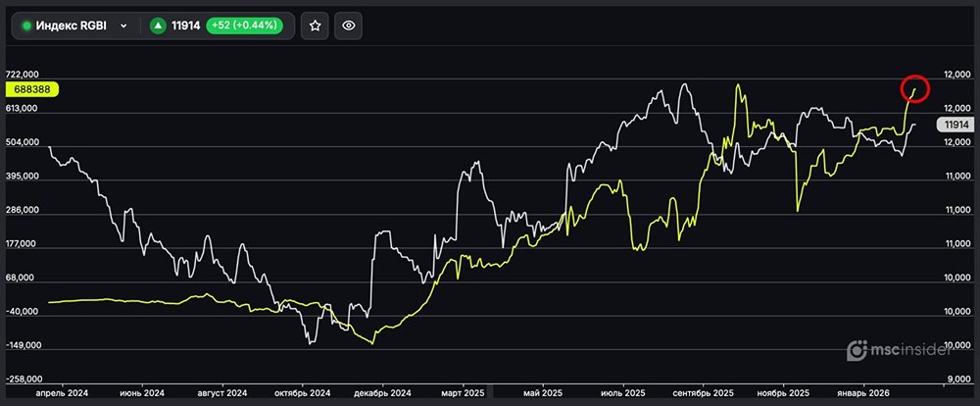Add to favorites with the star icon
The image size is (980, 406).
[315, 26]
